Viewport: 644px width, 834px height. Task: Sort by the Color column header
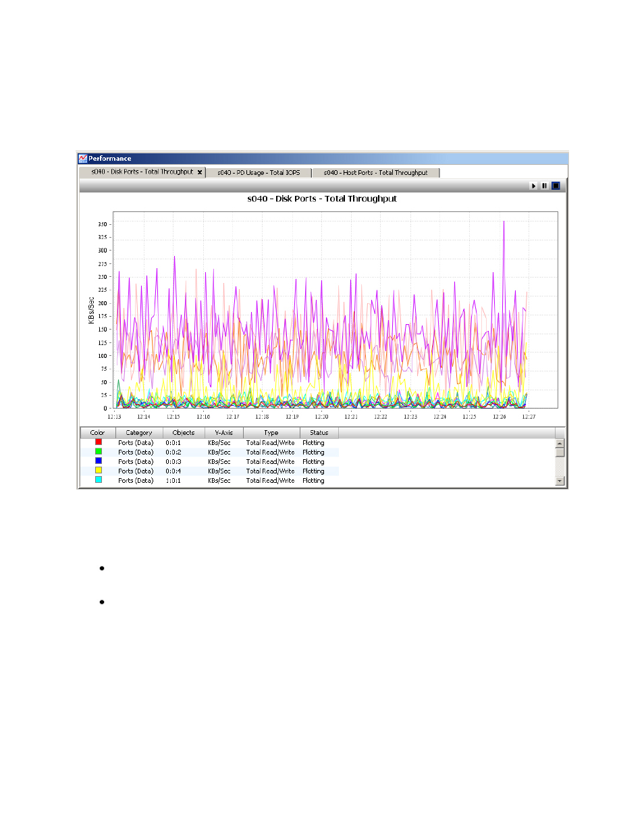pyautogui.click(x=98, y=433)
